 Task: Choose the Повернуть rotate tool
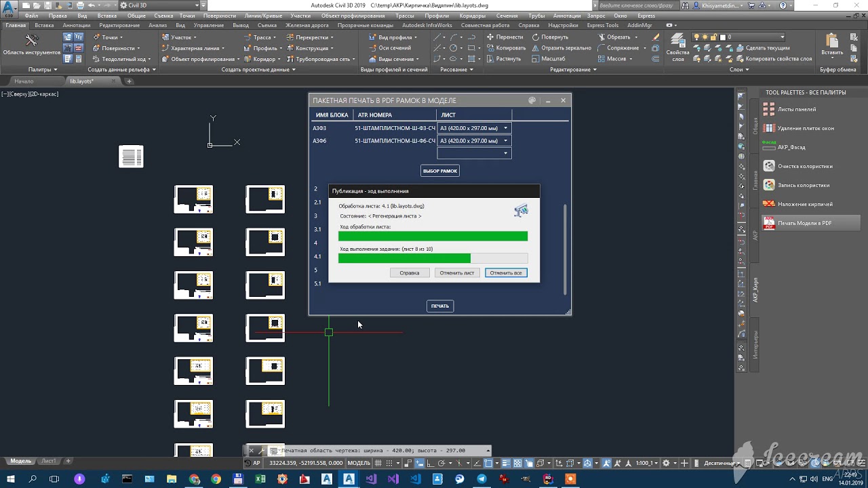(550, 37)
